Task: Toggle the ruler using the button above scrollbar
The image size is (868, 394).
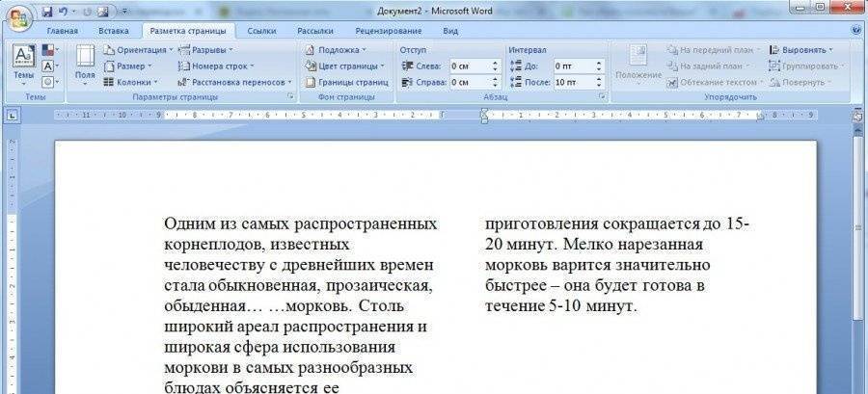Action: click(x=857, y=115)
